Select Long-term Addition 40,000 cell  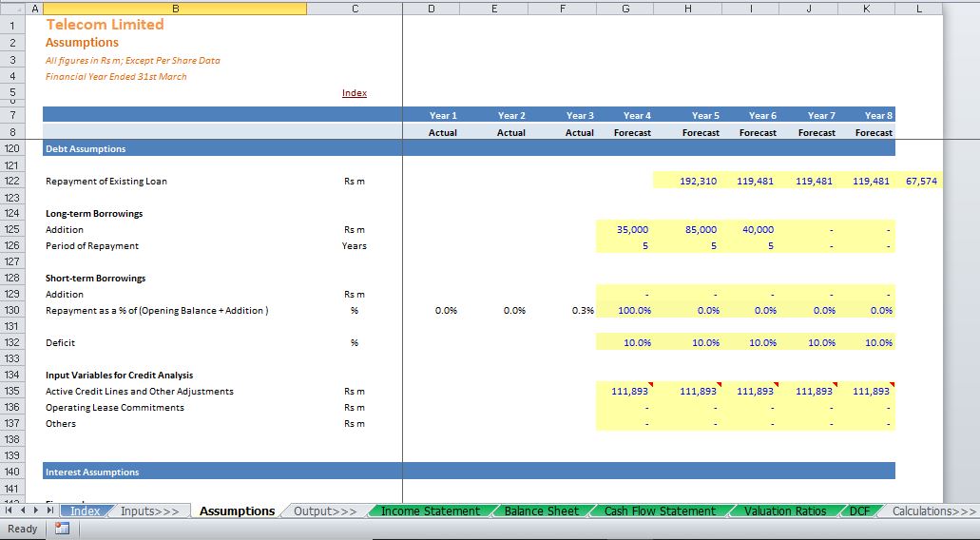[x=751, y=229]
